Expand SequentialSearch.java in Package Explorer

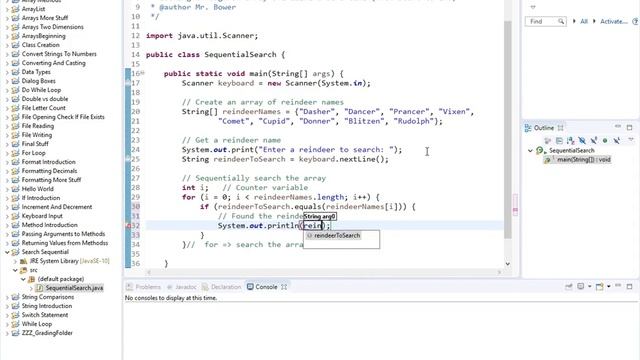(31, 288)
